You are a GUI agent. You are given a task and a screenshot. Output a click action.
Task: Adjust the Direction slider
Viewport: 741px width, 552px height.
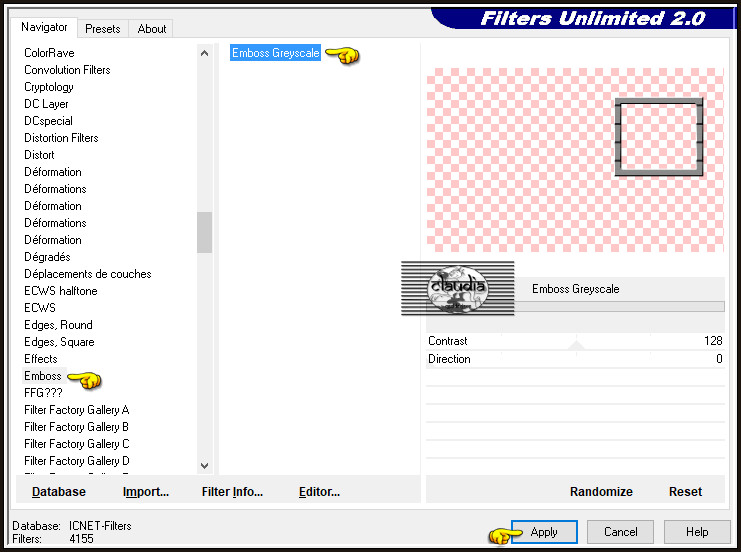pyautogui.click(x=575, y=359)
